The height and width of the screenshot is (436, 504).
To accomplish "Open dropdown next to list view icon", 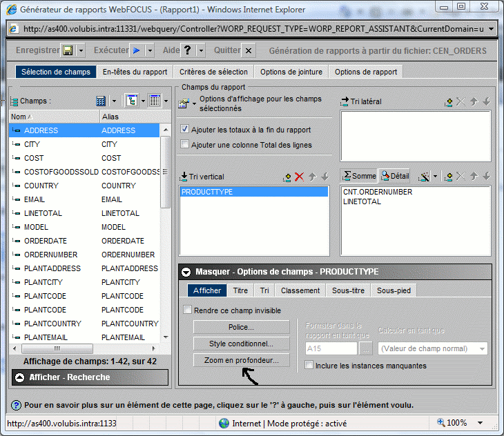I will [x=166, y=101].
